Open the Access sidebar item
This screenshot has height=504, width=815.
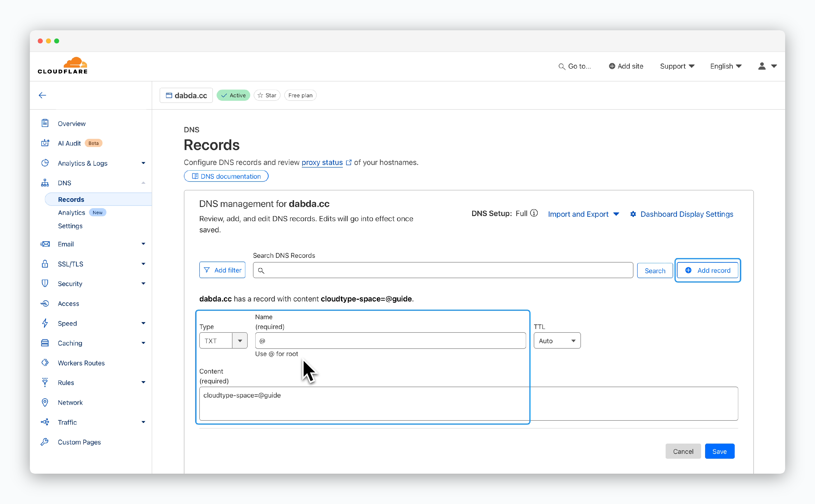(x=68, y=303)
